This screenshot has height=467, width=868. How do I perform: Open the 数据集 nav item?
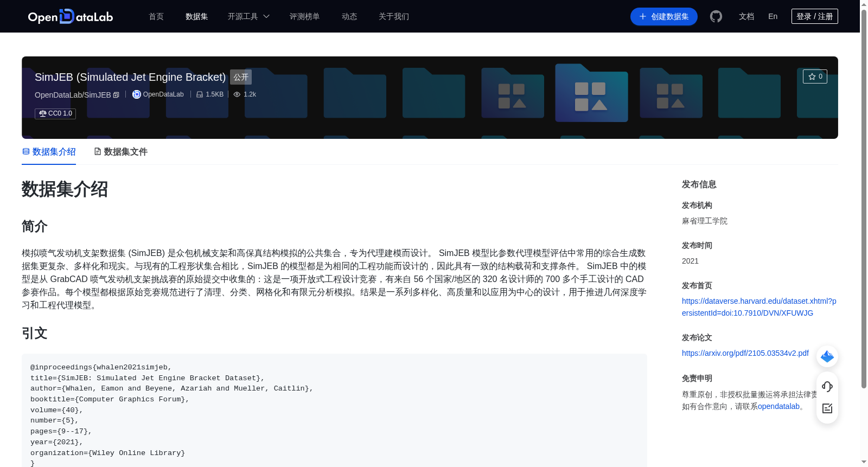pos(197,16)
